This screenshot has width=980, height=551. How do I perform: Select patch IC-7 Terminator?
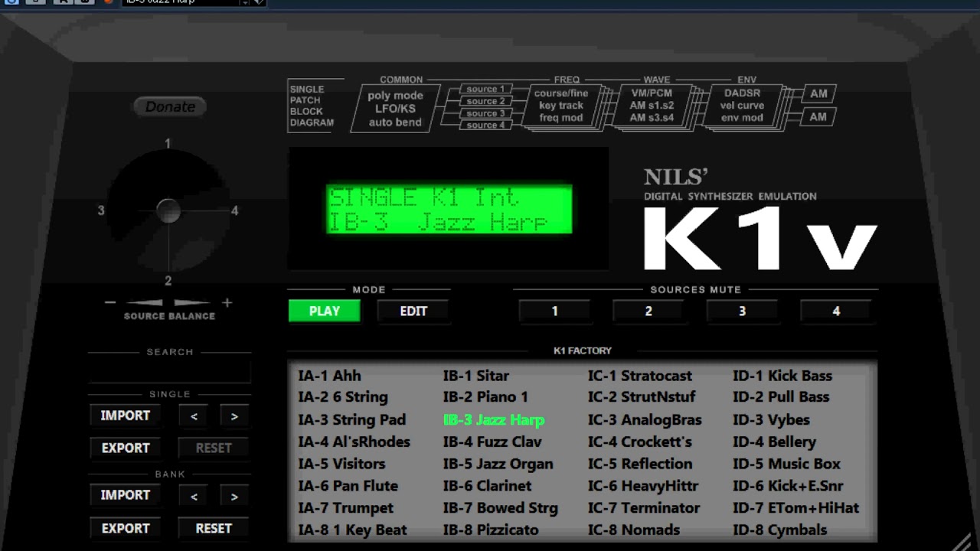644,508
